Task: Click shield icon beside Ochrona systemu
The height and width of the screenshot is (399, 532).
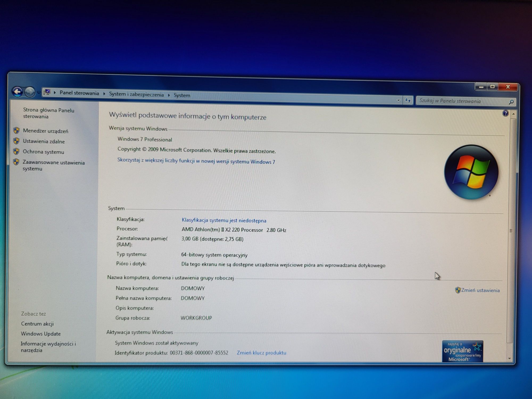Action: coord(16,151)
